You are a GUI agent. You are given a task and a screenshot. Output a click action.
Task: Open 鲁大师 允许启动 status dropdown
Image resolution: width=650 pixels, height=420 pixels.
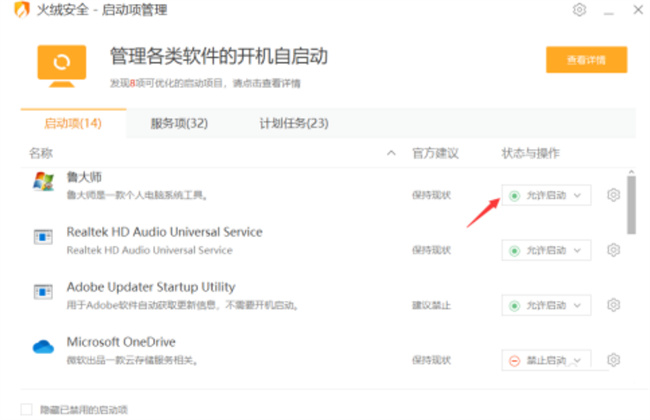coord(546,195)
